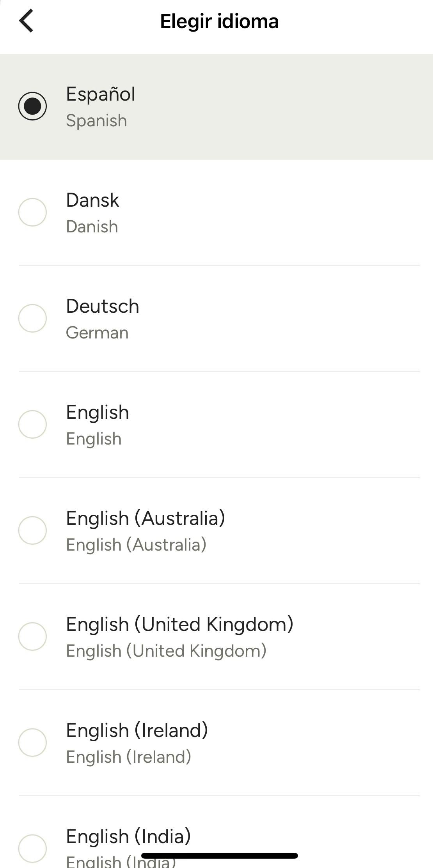
Task: Select the Español radio button
Action: 32,106
